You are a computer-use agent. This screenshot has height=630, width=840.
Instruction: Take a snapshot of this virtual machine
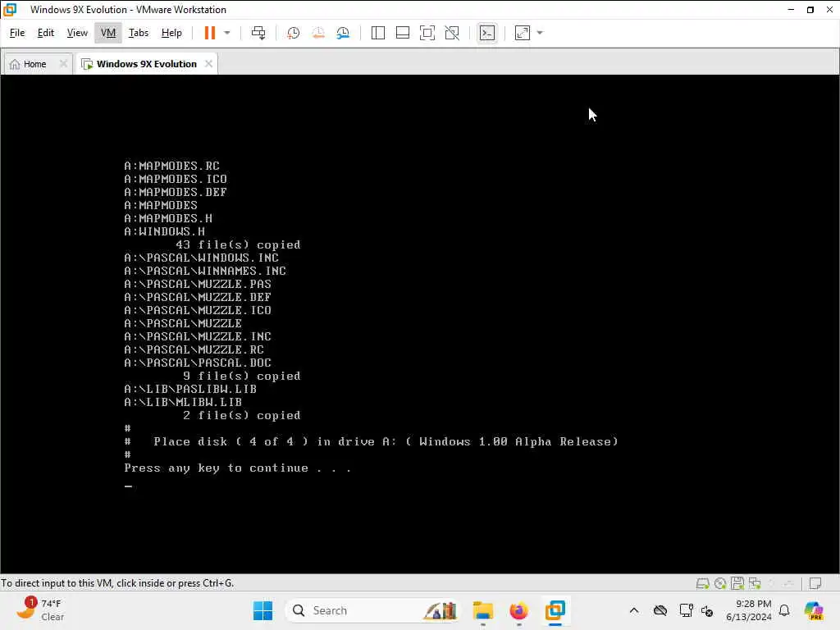293,33
